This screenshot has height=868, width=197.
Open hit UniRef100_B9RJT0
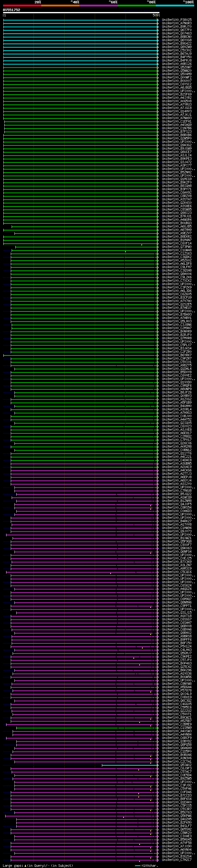(177, 26)
